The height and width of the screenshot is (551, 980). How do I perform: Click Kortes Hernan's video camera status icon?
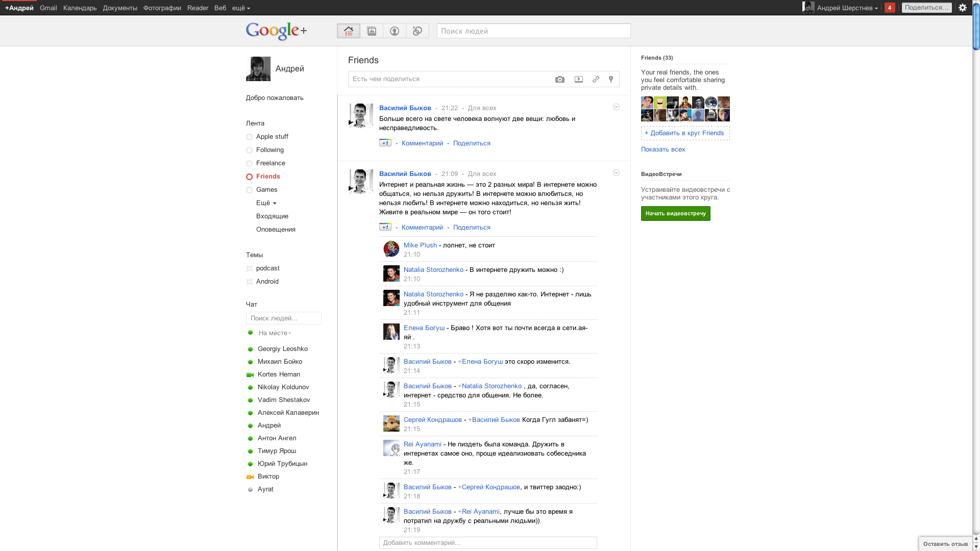(250, 374)
